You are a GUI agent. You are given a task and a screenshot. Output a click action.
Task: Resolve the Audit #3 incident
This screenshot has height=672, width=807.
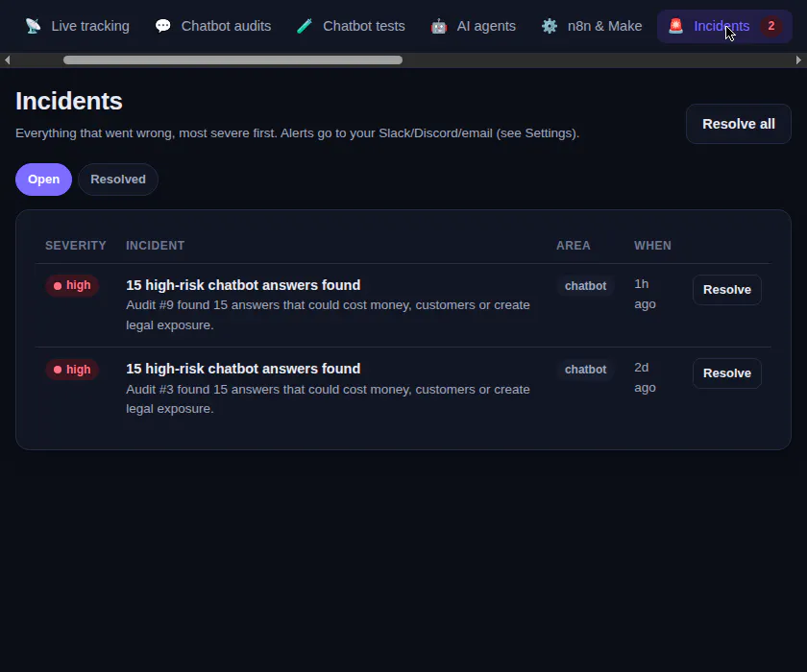pyautogui.click(x=726, y=373)
